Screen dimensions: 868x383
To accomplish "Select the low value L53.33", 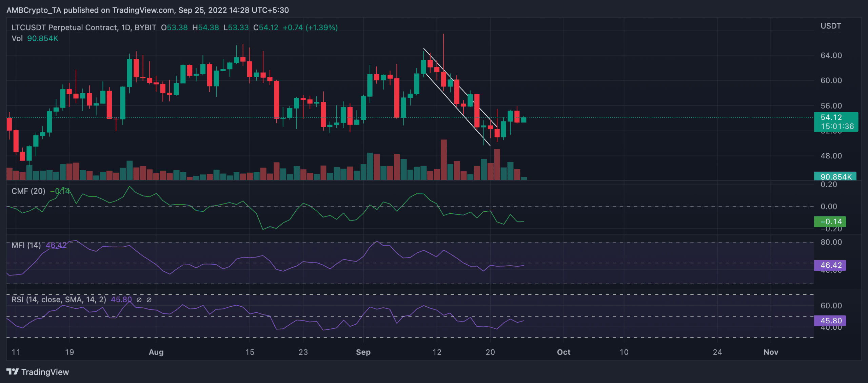I will pyautogui.click(x=236, y=27).
